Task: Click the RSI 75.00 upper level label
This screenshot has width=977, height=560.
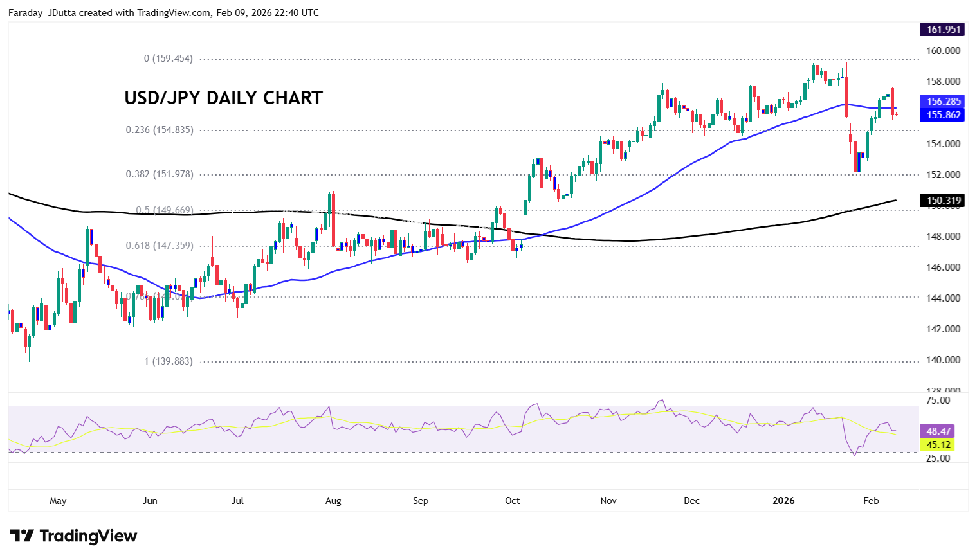Action: pos(937,401)
